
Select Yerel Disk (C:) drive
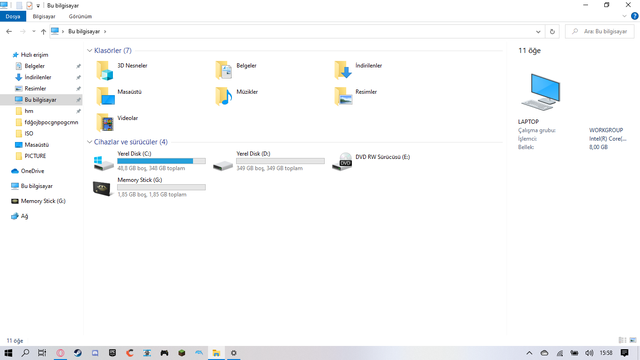149,161
